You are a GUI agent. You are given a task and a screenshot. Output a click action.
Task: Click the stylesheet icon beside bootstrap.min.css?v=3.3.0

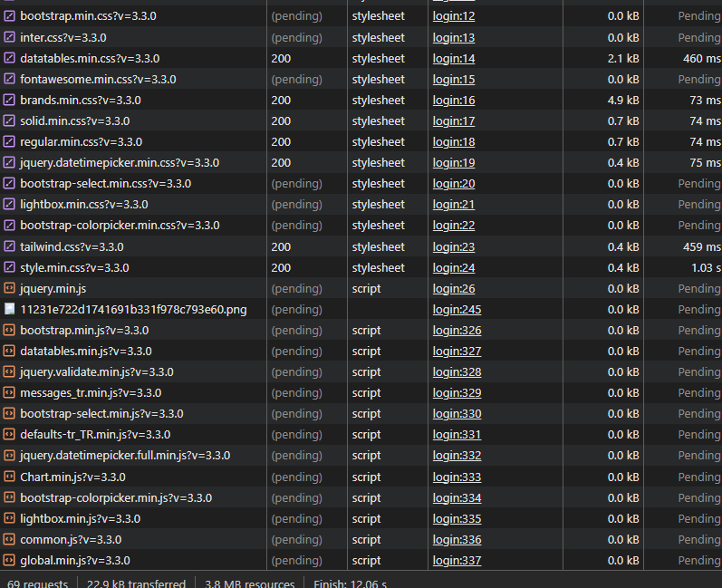(9, 16)
